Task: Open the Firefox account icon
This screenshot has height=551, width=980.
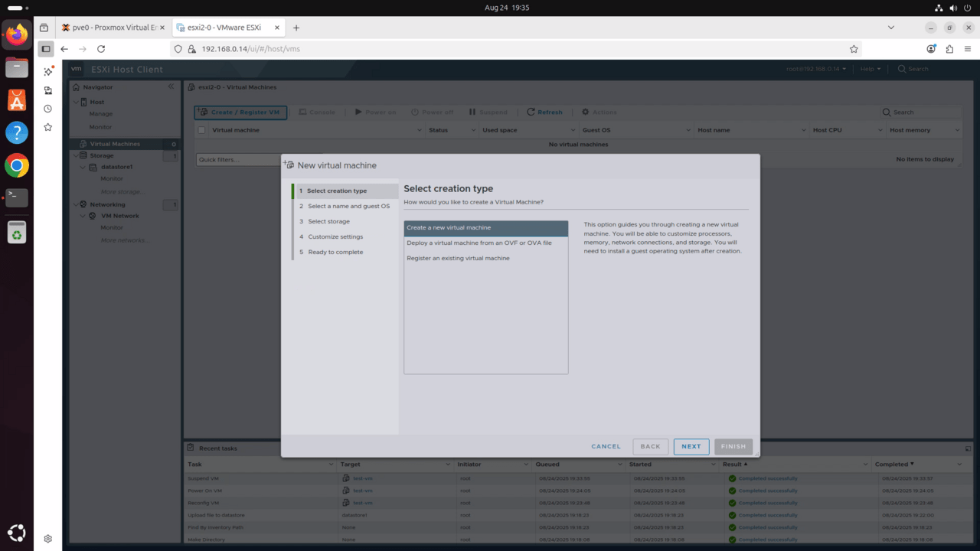Action: [x=931, y=49]
